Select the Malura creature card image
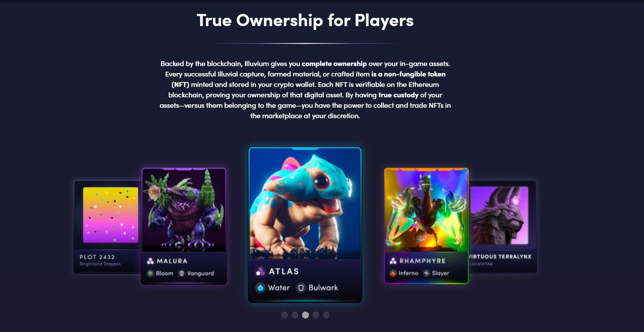The width and height of the screenshot is (644, 332). tap(184, 211)
